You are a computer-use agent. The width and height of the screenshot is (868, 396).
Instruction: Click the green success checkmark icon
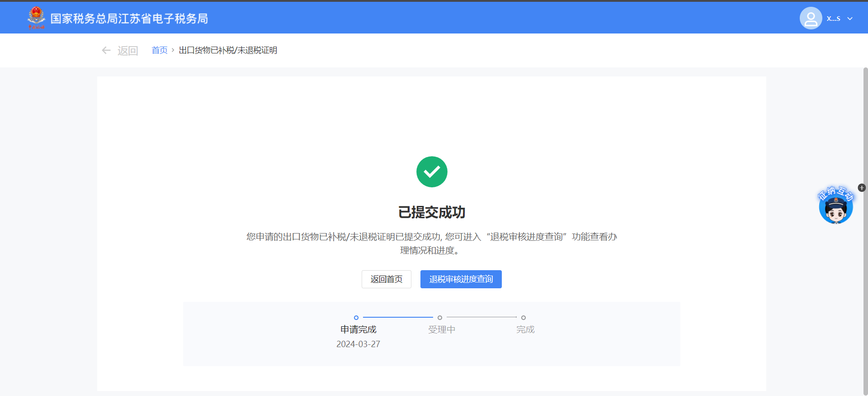pyautogui.click(x=432, y=172)
